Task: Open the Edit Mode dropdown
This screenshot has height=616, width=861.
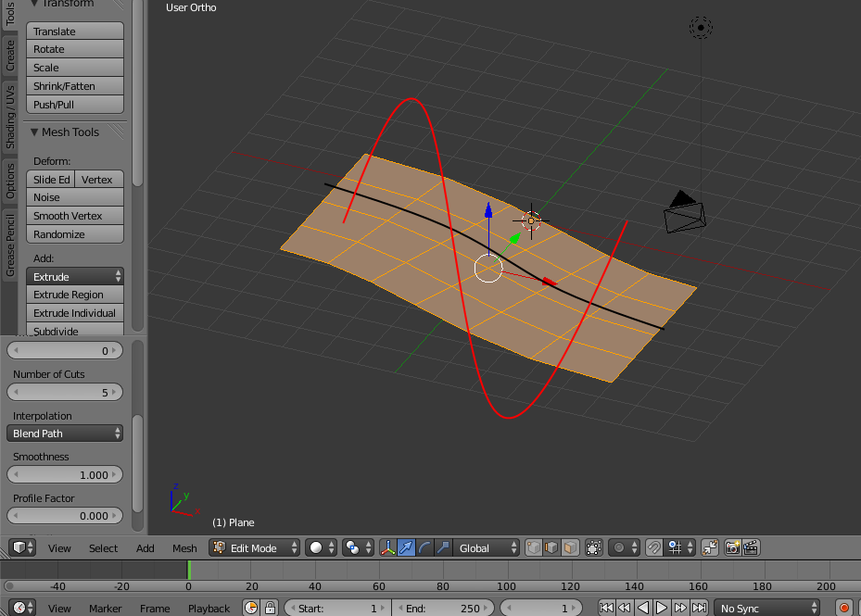Action: [x=255, y=547]
